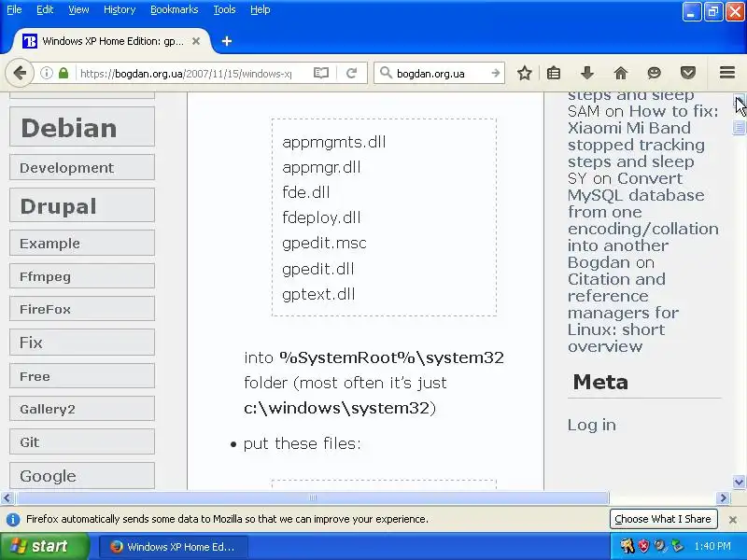Viewport: 747px width, 560px height.
Task: Open the Bookmarks menu
Action: coord(175,9)
